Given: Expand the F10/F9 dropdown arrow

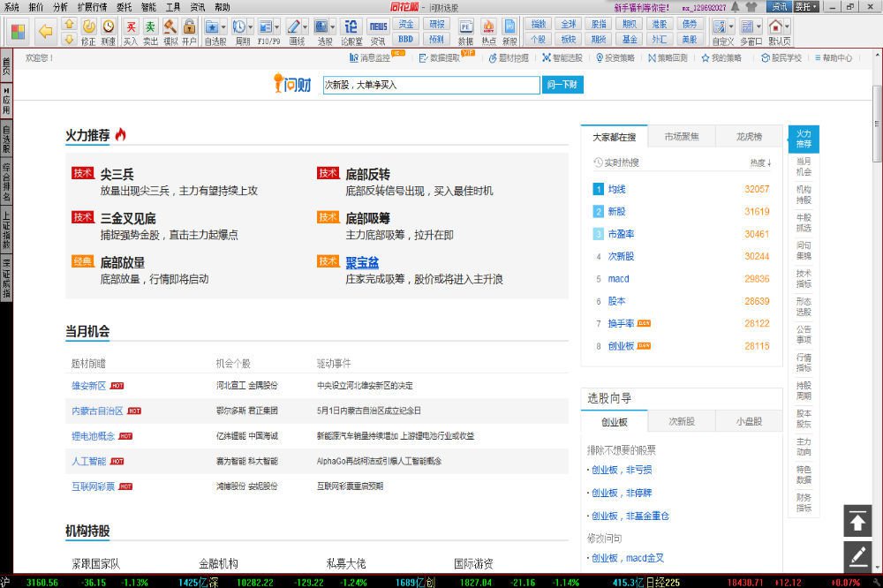Looking at the screenshot, I should tap(276, 26).
